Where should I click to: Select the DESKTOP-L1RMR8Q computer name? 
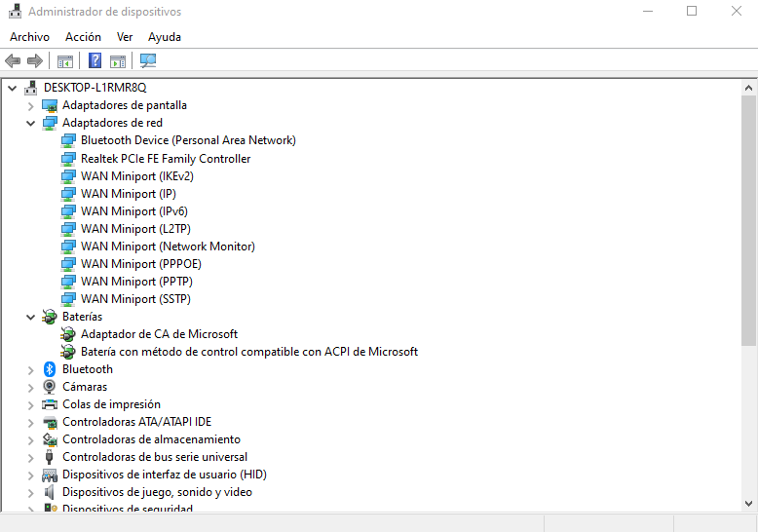95,88
